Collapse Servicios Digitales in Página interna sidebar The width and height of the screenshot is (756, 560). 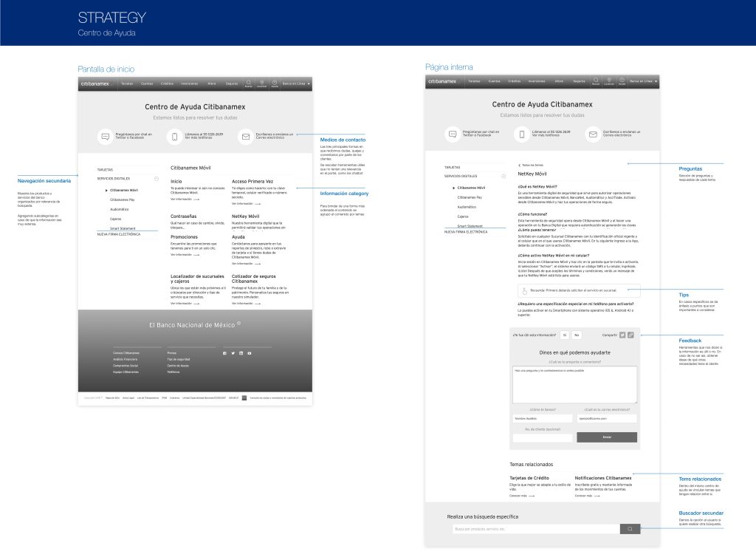pyautogui.click(x=504, y=176)
